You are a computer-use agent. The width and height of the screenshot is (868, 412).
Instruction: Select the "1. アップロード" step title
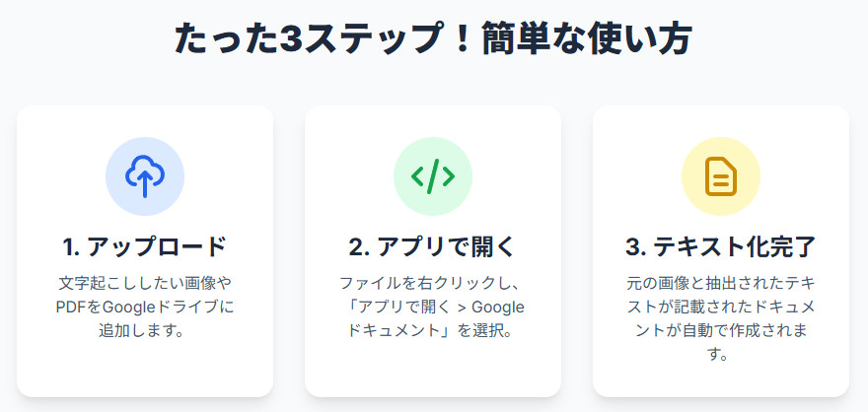click(145, 245)
